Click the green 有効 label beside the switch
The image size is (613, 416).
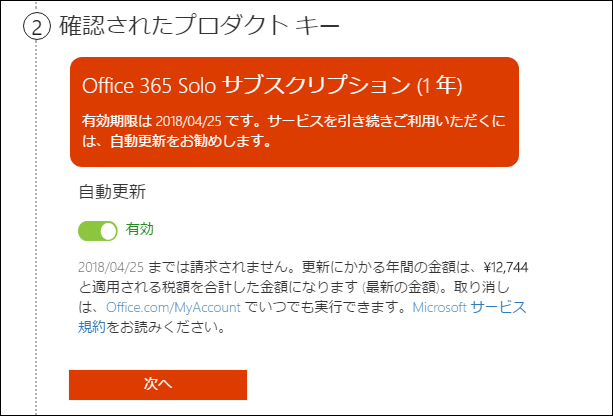pos(140,229)
